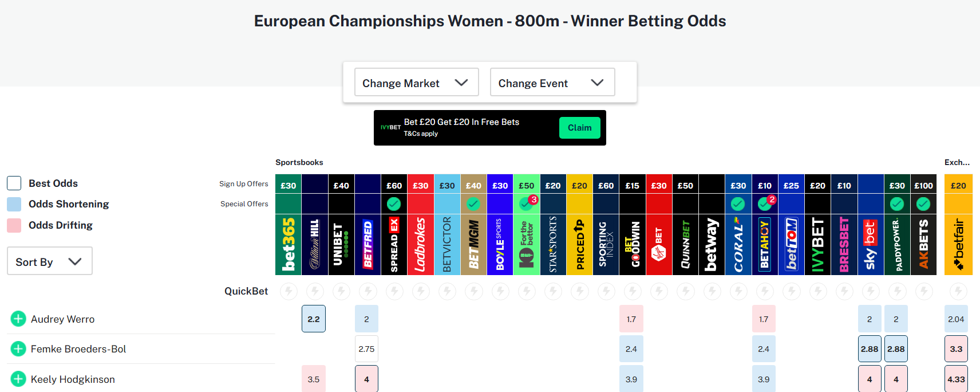980x392 pixels.
Task: Add Keely Hodgkinson with the plus icon
Action: (x=18, y=379)
